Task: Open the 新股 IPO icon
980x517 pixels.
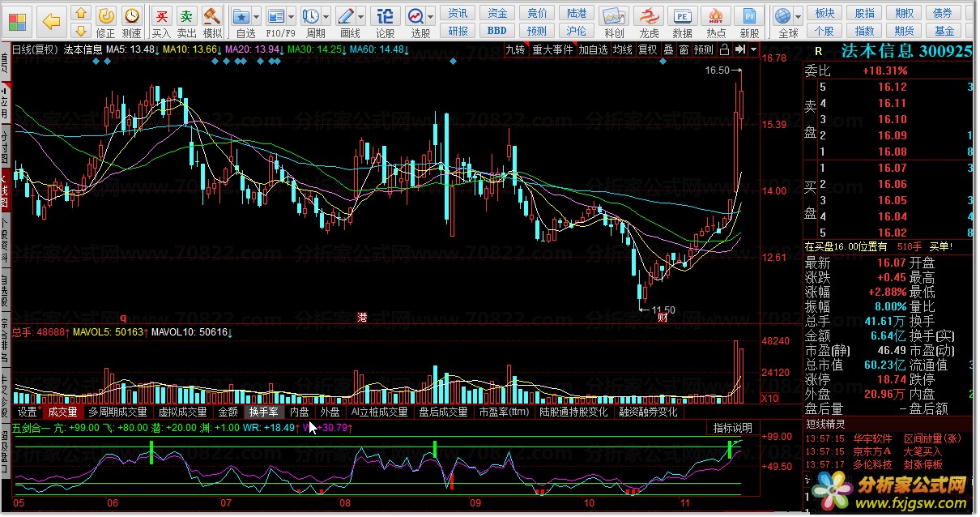Action: 750,21
